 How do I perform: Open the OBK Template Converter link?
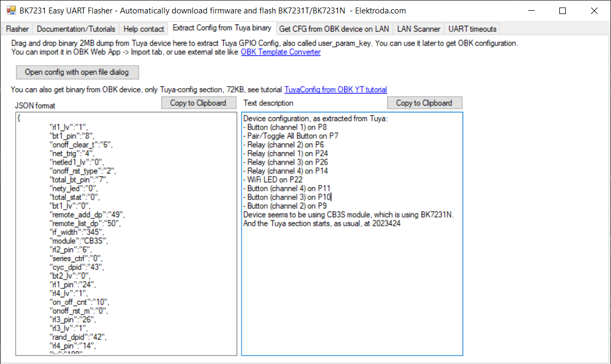pyautogui.click(x=281, y=52)
